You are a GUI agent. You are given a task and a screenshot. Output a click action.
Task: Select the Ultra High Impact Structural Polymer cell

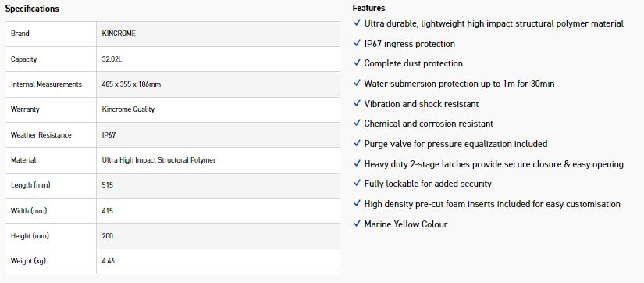pos(218,160)
